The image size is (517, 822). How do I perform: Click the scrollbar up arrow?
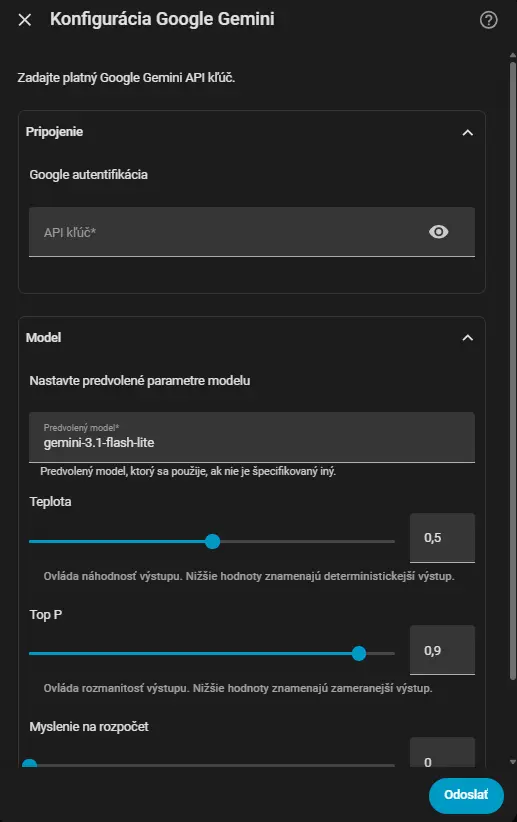tap(513, 55)
